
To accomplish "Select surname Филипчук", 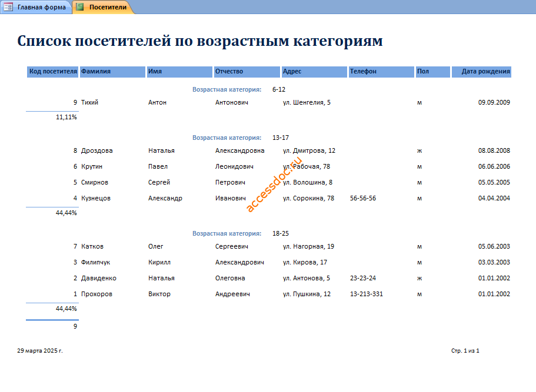I will point(95,262).
